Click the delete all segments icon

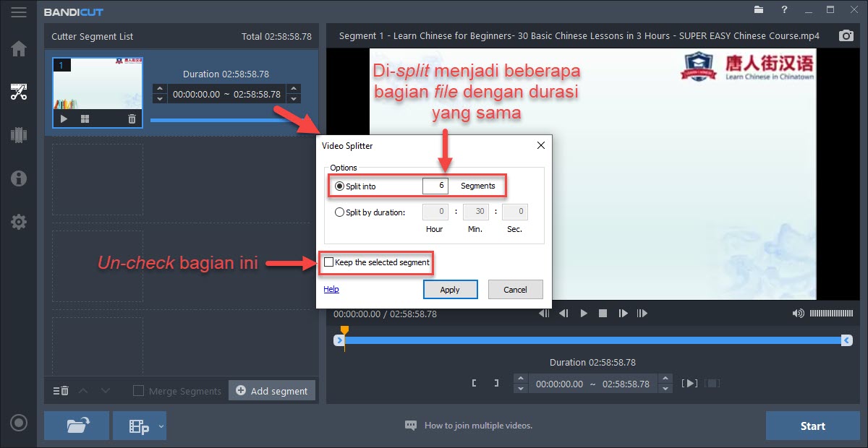61,391
